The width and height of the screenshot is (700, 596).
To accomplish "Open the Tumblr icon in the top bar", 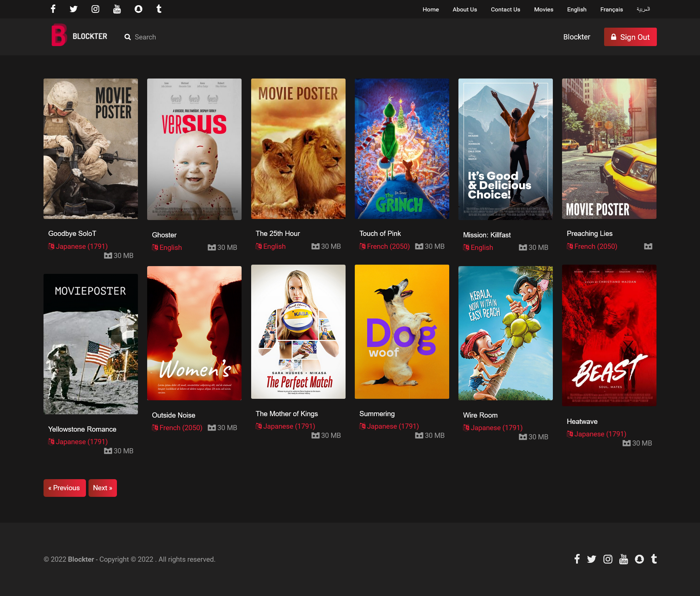I will click(159, 9).
